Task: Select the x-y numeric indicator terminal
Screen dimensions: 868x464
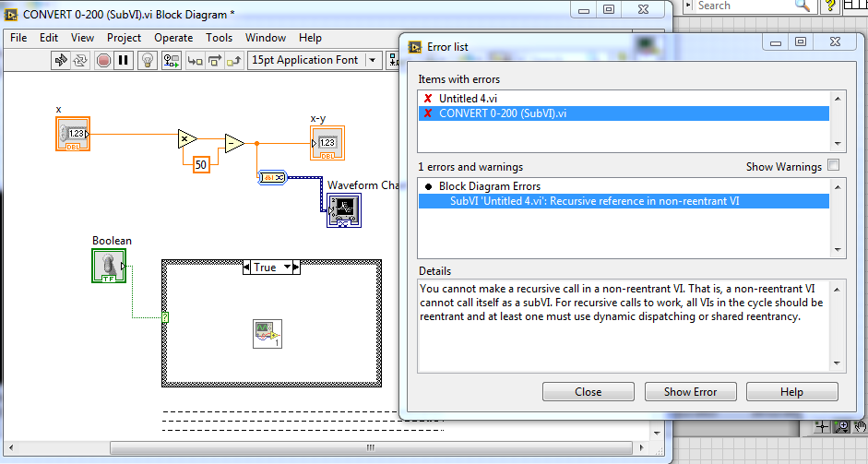Action: (327, 143)
